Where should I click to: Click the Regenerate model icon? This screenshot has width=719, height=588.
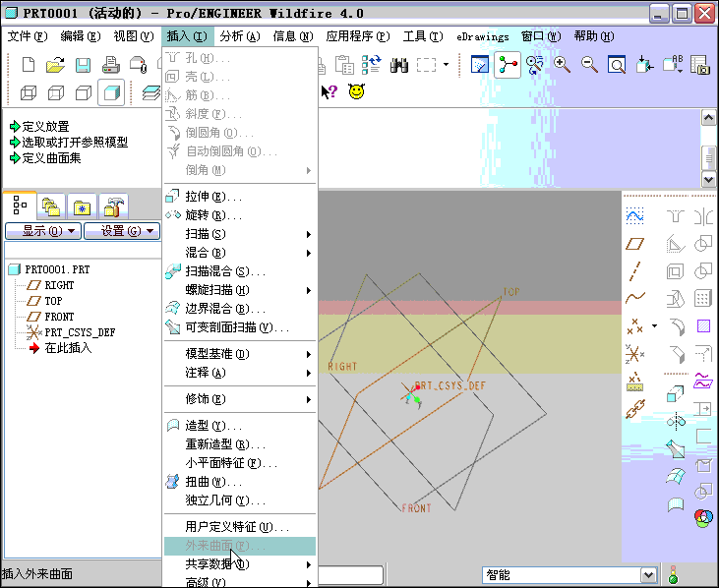(372, 65)
